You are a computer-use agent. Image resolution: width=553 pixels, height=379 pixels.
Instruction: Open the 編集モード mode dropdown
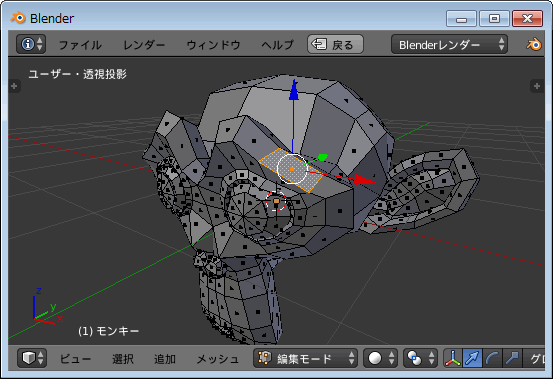click(305, 358)
